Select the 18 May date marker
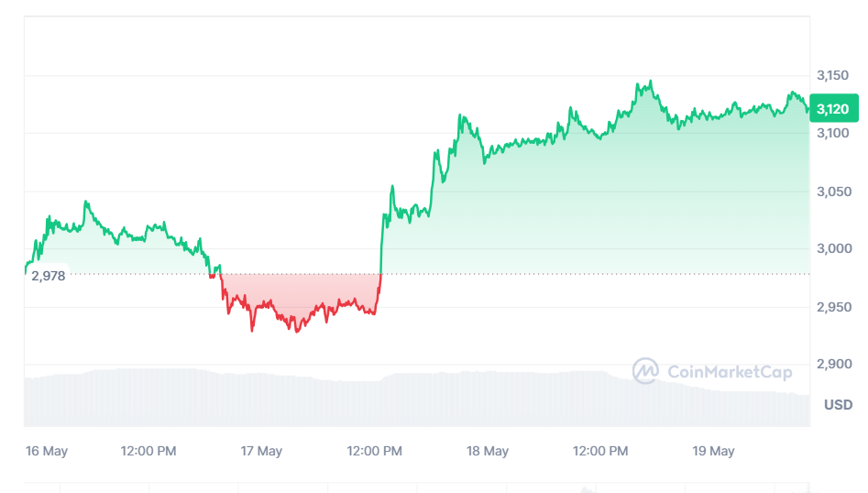This screenshot has height=493, width=868. coord(487,451)
